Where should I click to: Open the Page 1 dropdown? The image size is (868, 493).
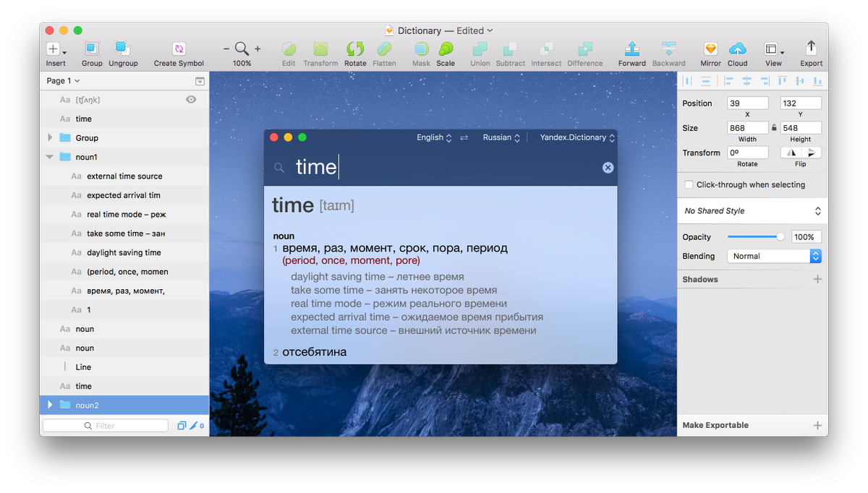pos(63,81)
